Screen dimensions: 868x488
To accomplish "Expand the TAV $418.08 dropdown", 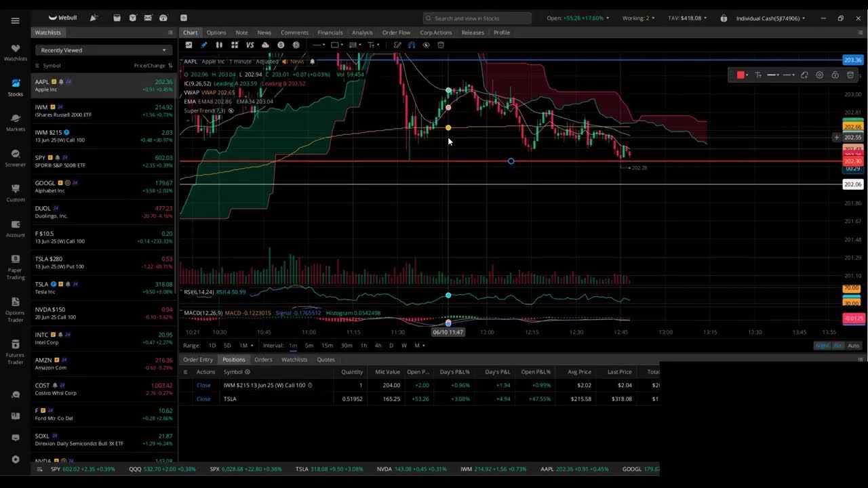I will click(x=687, y=18).
